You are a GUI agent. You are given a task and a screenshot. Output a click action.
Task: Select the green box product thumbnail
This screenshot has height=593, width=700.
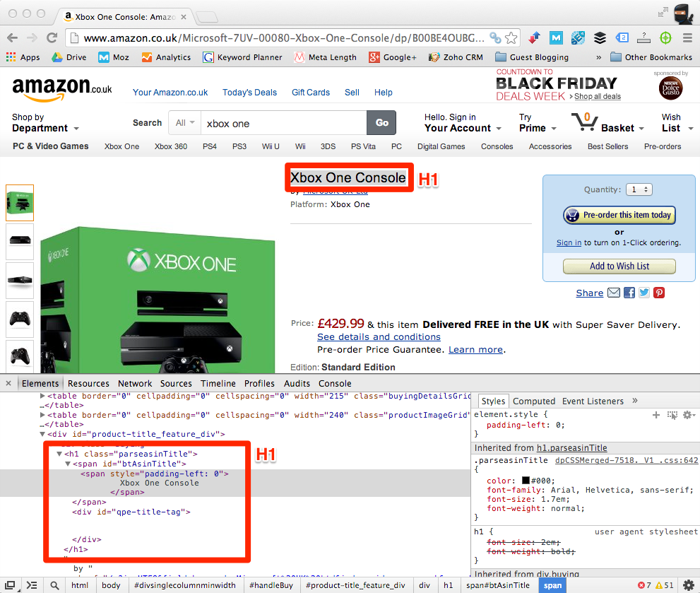click(20, 202)
